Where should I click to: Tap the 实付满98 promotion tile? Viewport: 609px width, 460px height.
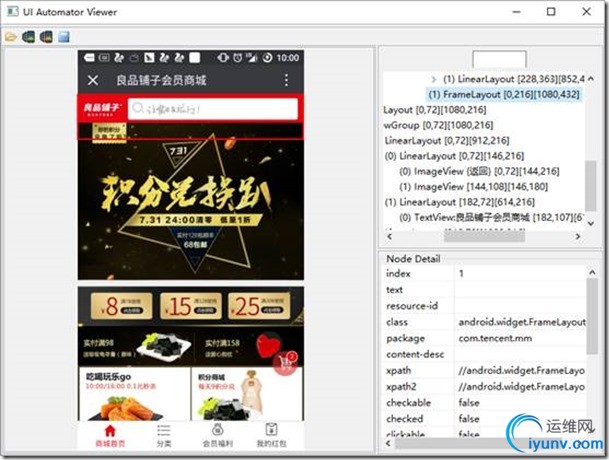(135, 347)
